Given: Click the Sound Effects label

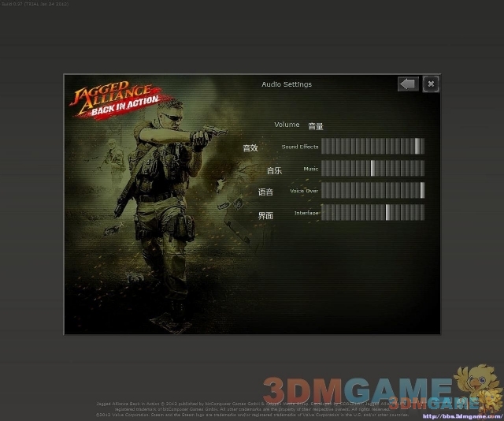Looking at the screenshot, I should [300, 147].
